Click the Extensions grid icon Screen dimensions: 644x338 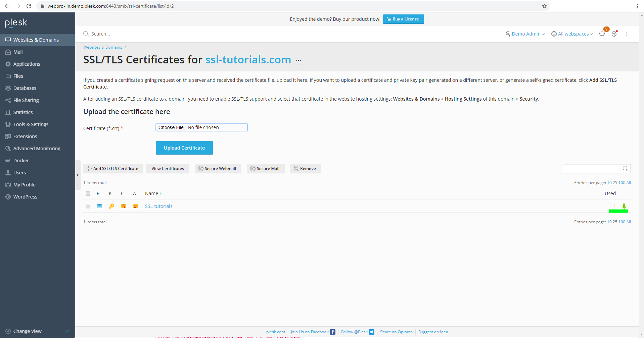(x=8, y=136)
